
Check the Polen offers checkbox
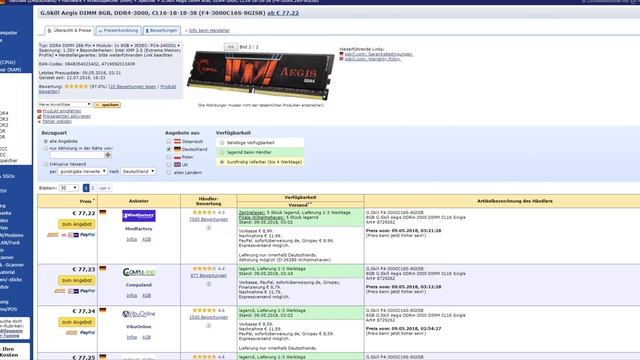[x=169, y=157]
